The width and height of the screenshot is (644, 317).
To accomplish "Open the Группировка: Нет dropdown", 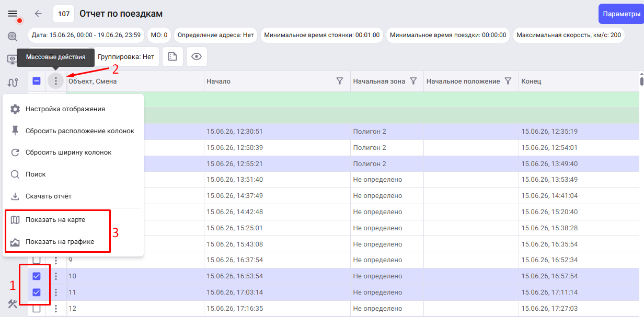I will (126, 56).
